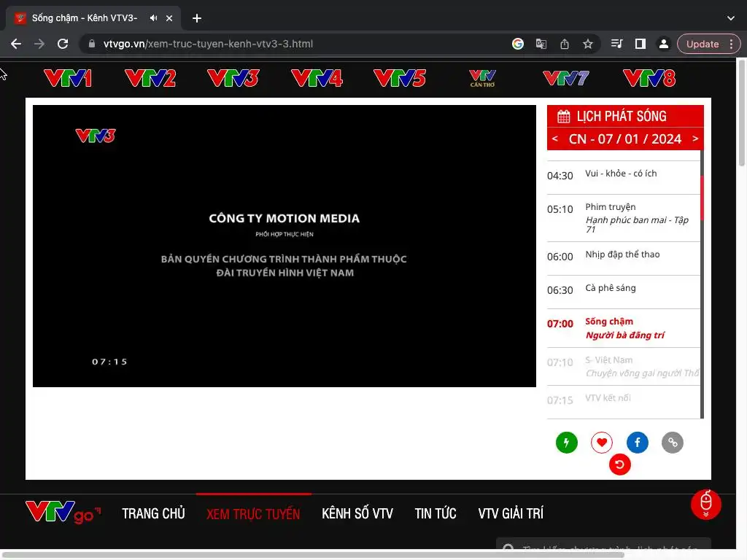Reload the page with browser refresh icon

coord(63,44)
